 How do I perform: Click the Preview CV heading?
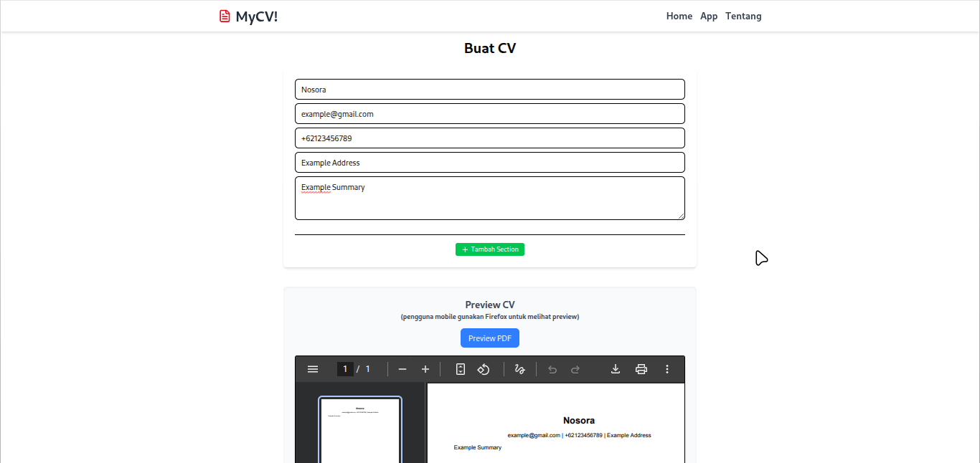click(490, 305)
